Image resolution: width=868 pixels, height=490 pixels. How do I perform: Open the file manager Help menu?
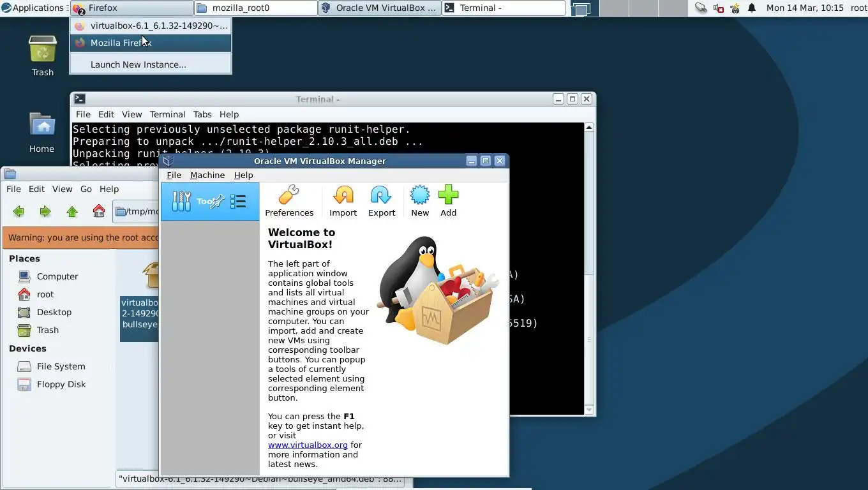(109, 189)
